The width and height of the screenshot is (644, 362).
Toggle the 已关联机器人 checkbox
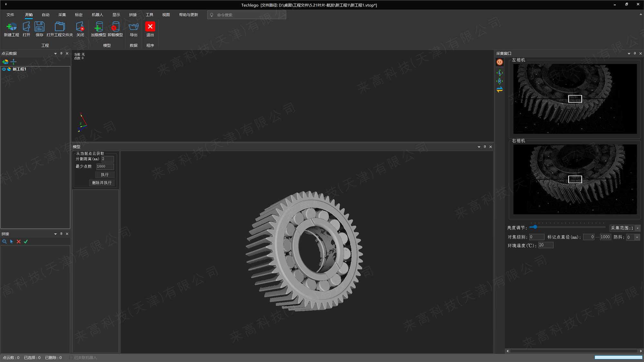point(71,357)
